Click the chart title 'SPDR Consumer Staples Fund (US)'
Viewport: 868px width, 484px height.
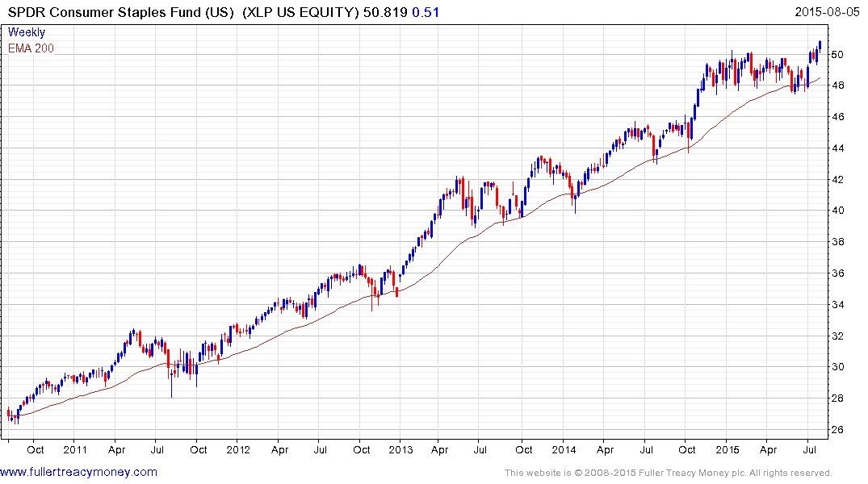[x=120, y=12]
